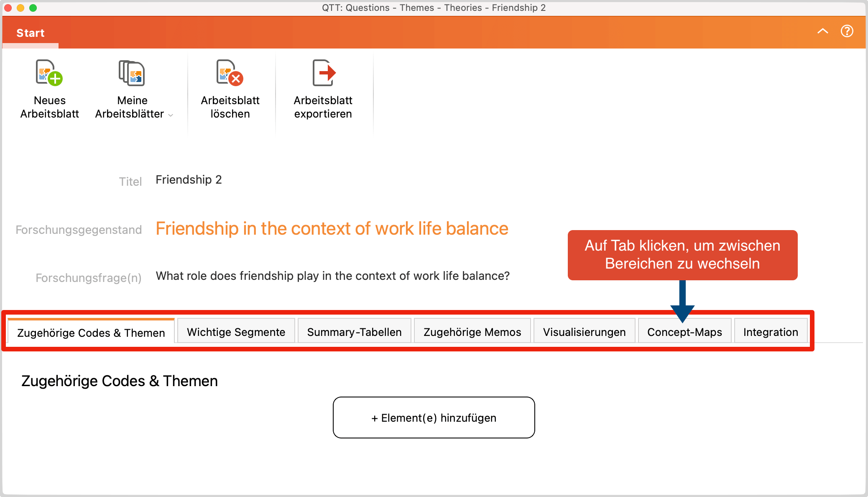Open the help question mark icon
The image size is (868, 497).
[x=847, y=31]
